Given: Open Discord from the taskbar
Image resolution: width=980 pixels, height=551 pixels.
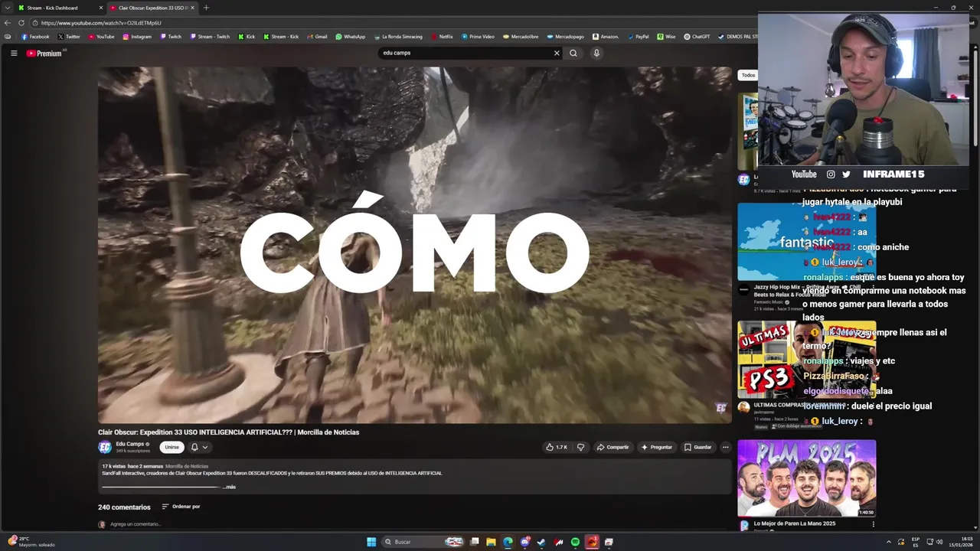Looking at the screenshot, I should pyautogui.click(x=524, y=542).
